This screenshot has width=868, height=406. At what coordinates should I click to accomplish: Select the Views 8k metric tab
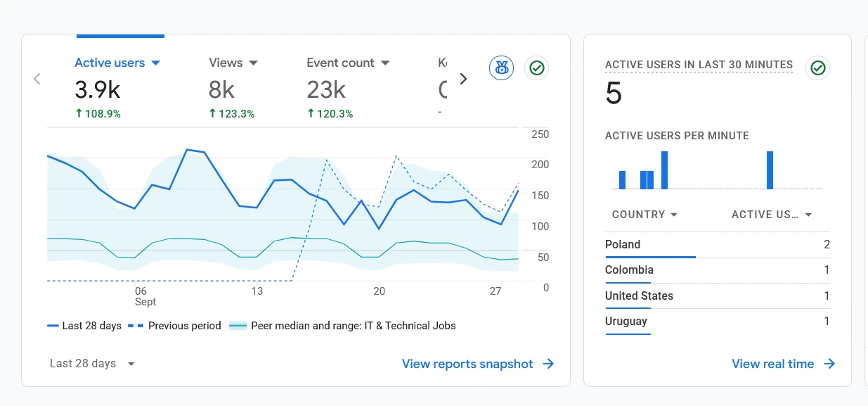233,87
